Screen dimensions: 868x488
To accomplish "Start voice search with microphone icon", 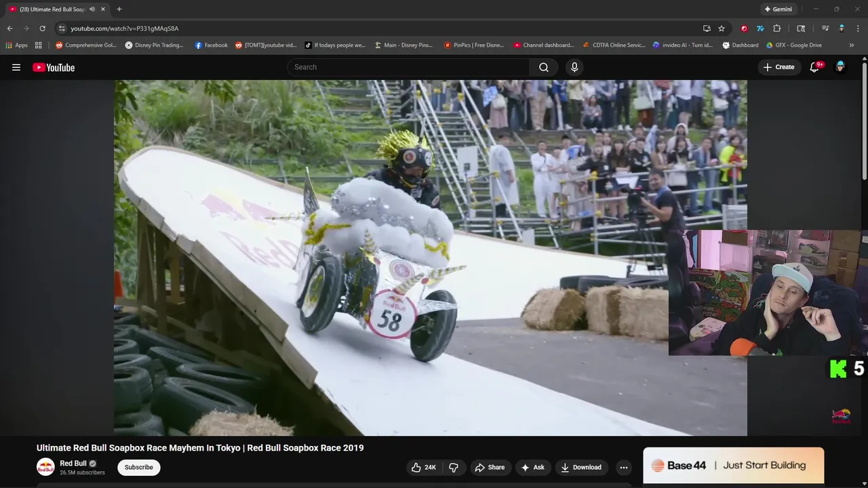I will [574, 67].
